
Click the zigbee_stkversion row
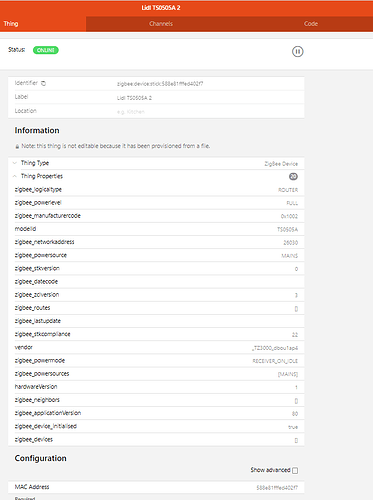tap(156, 269)
